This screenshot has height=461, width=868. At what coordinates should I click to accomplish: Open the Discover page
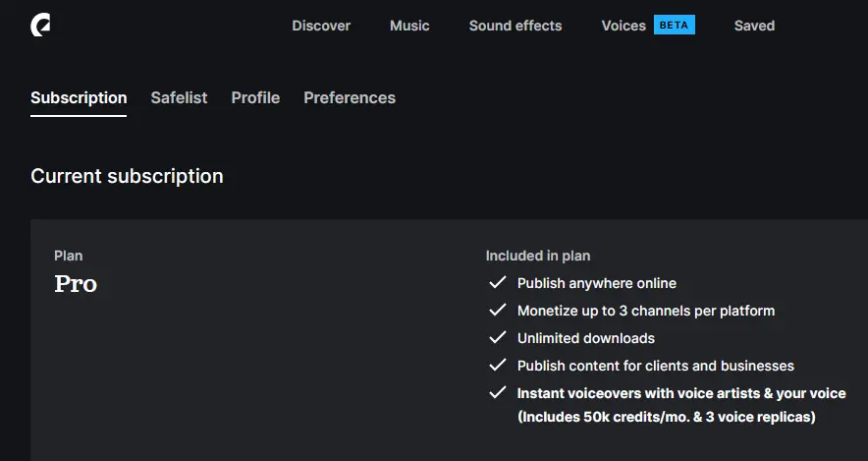(x=321, y=26)
